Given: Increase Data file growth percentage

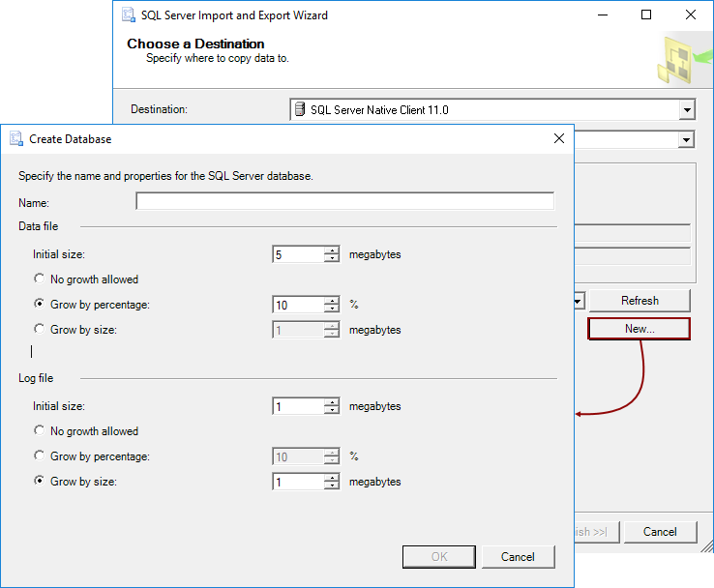Looking at the screenshot, I should coord(332,301).
